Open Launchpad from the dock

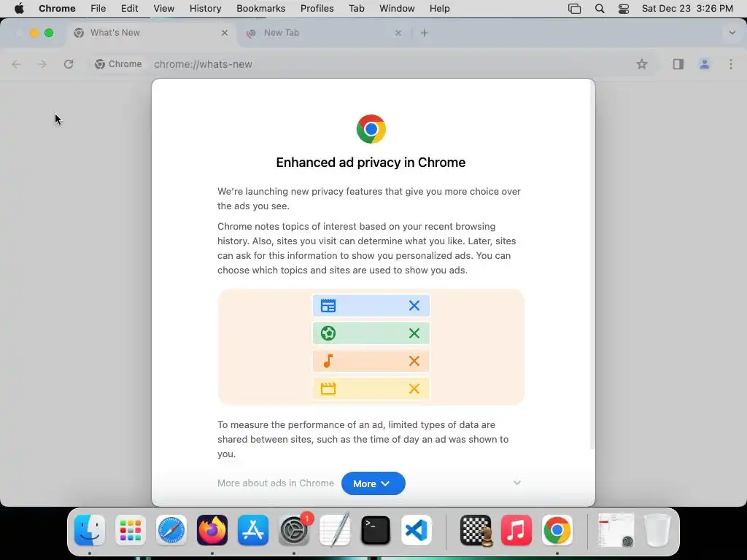131,530
